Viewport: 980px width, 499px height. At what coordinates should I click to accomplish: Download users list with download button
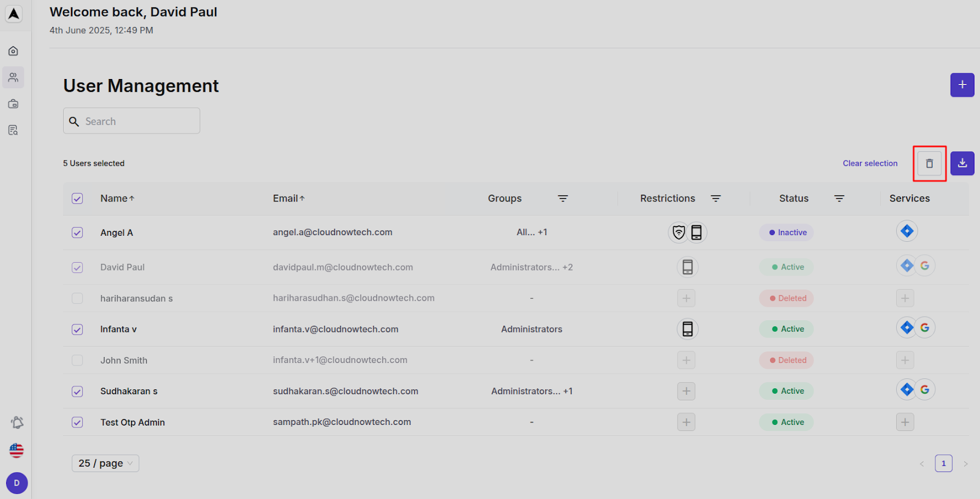[962, 163]
